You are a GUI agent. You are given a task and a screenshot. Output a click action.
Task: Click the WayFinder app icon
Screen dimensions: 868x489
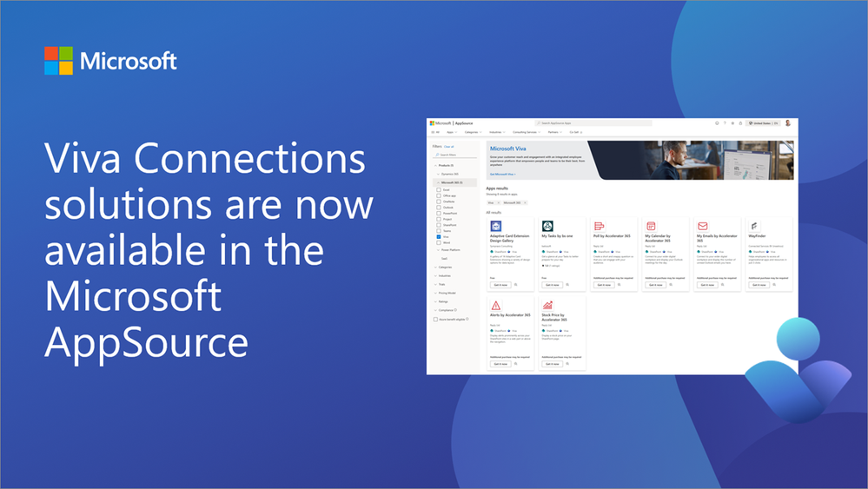pyautogui.click(x=754, y=226)
